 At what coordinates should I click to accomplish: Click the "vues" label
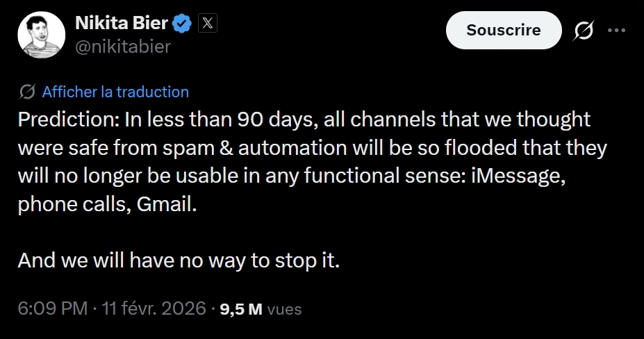pyautogui.click(x=284, y=309)
